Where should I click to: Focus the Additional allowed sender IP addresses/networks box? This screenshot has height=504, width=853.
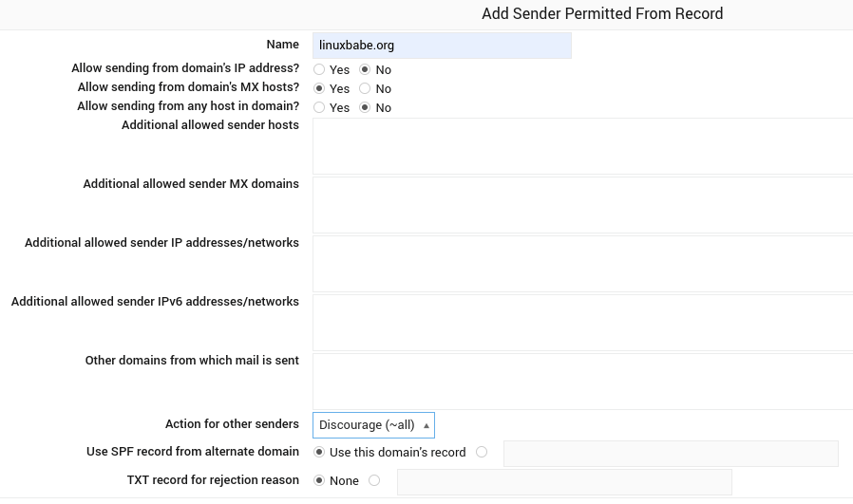click(x=581, y=264)
